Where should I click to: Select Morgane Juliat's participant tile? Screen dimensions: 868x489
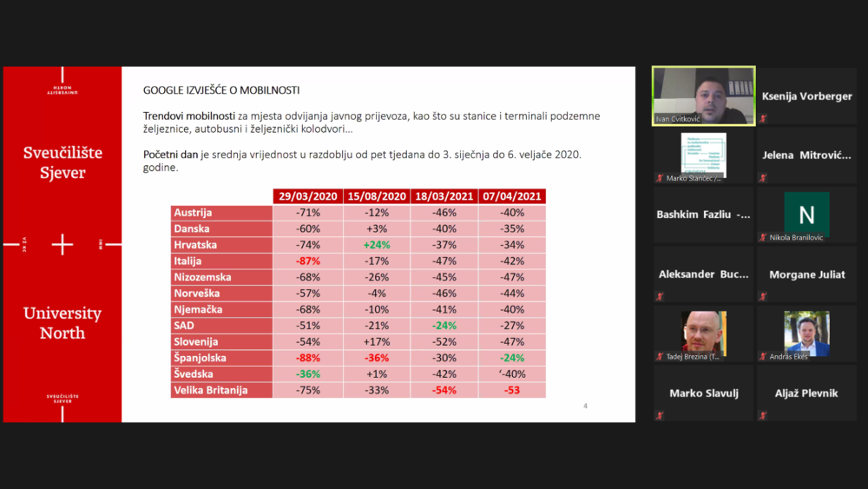click(806, 274)
